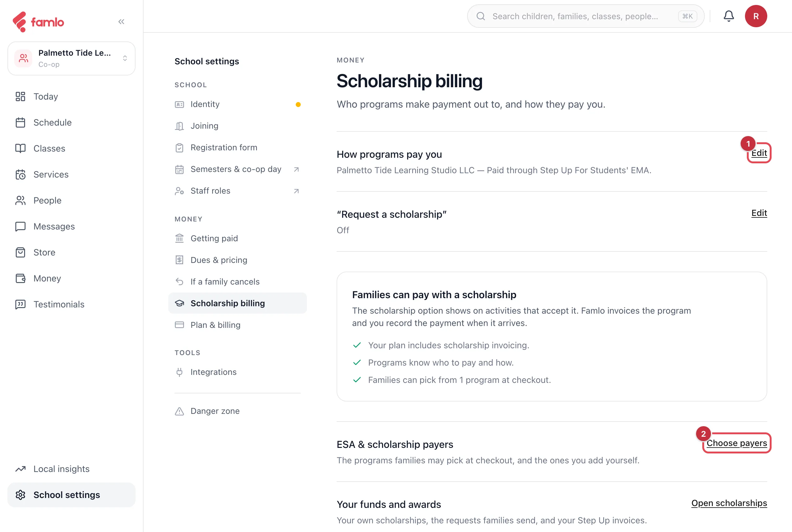
Task: Edit Request a scholarship setting
Action: (759, 213)
